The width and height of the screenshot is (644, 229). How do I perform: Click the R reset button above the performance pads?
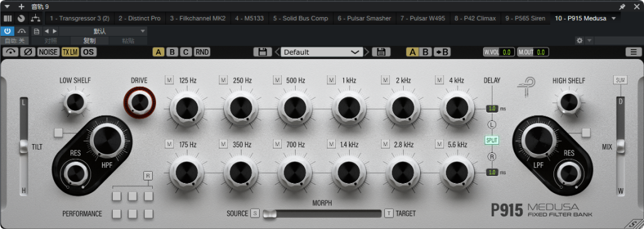(148, 176)
